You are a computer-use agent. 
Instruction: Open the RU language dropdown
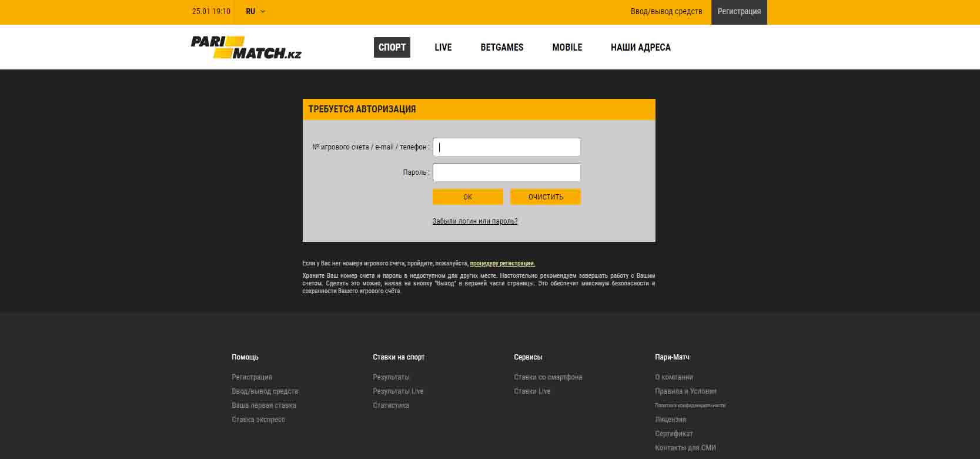[255, 12]
